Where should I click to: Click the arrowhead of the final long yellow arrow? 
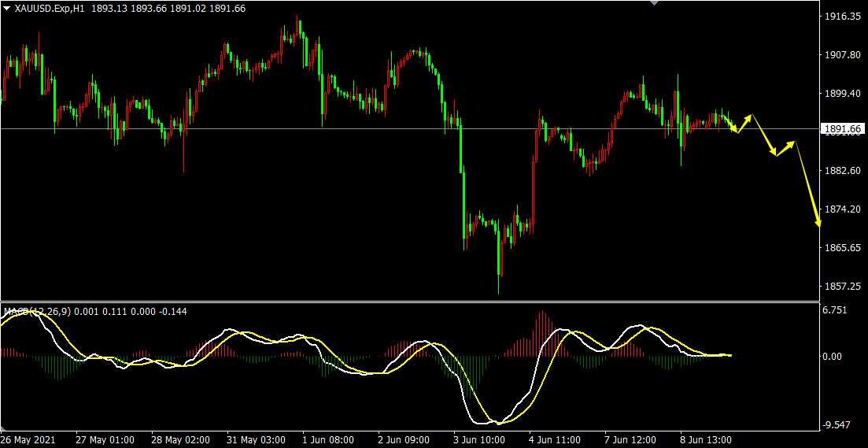pos(818,223)
